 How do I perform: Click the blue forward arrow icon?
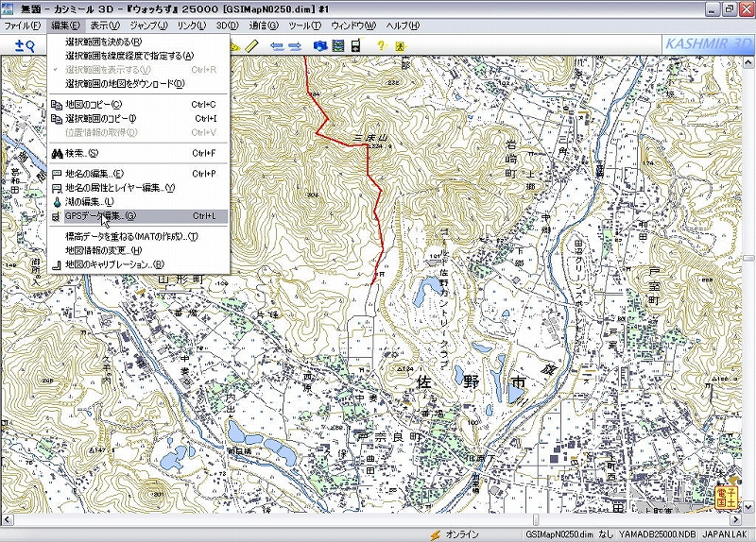[295, 46]
